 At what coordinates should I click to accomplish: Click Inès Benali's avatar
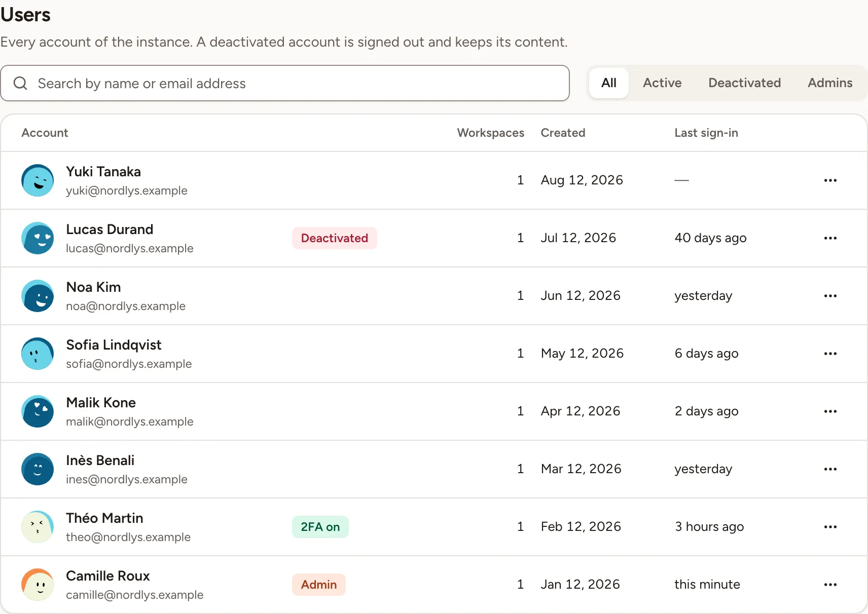(x=38, y=469)
